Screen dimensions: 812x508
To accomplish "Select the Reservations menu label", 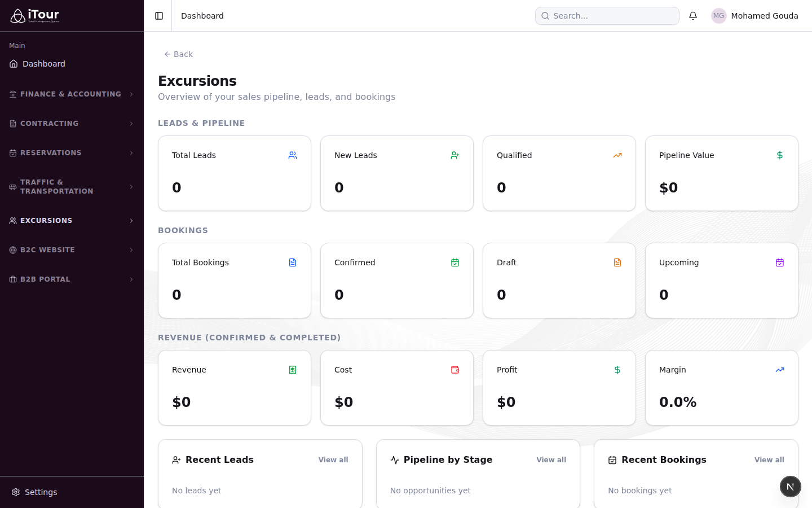I will coord(51,153).
